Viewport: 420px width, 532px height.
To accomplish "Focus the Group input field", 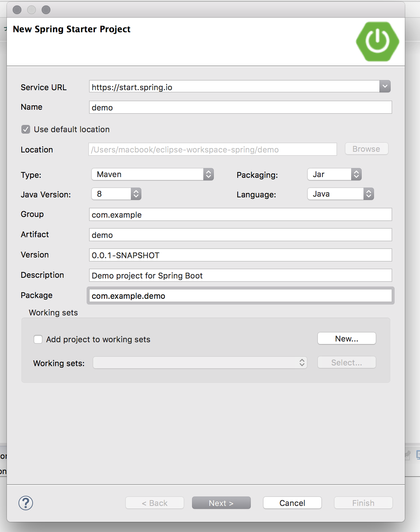I will tap(240, 215).
